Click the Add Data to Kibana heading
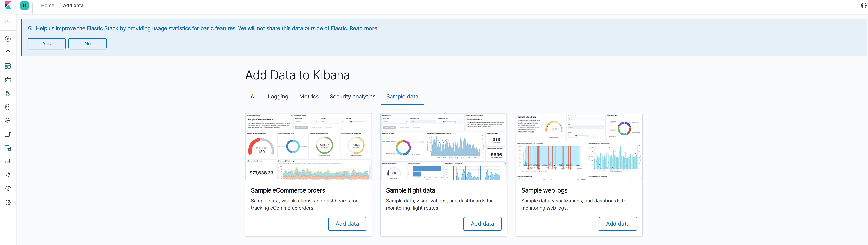Viewport: 868px width, 245px height. click(298, 75)
